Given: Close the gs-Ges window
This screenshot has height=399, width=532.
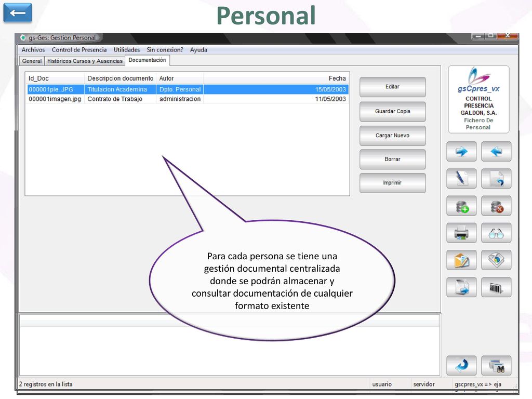Looking at the screenshot, I should coord(508,35).
